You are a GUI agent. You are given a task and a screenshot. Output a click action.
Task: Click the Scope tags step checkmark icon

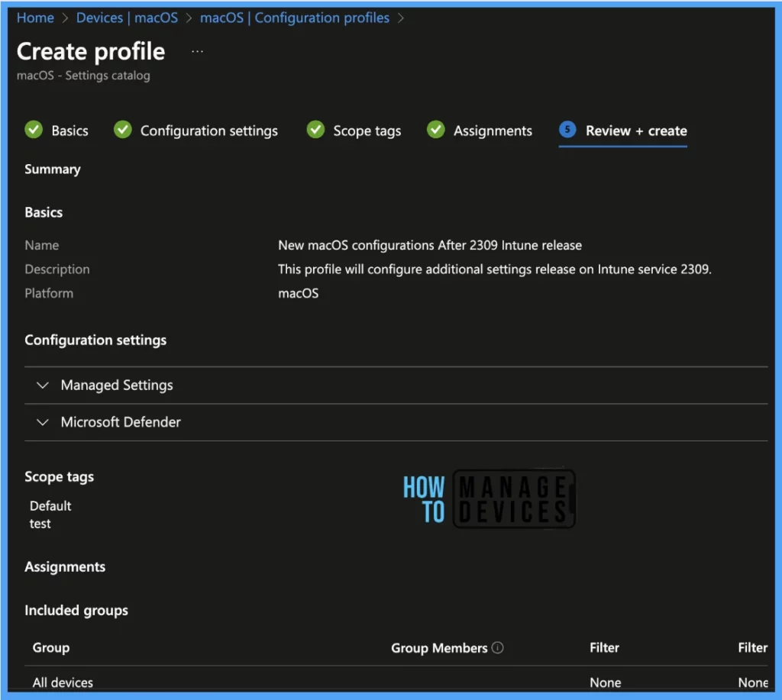click(315, 130)
